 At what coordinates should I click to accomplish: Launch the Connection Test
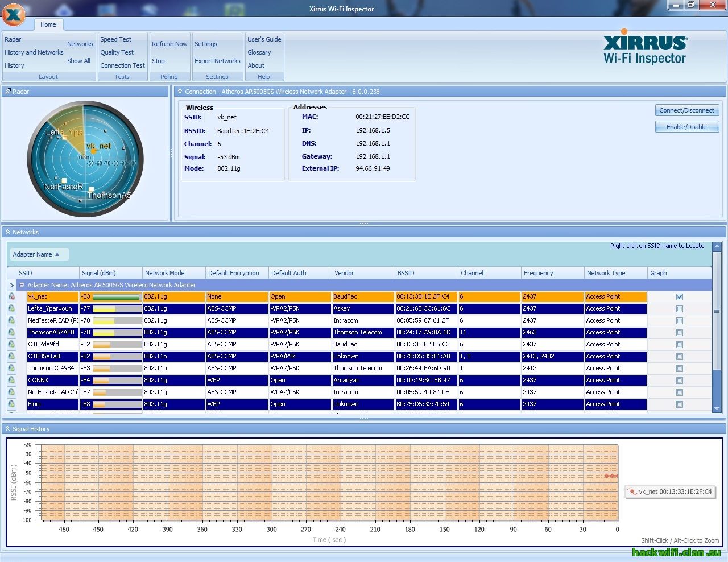click(123, 65)
